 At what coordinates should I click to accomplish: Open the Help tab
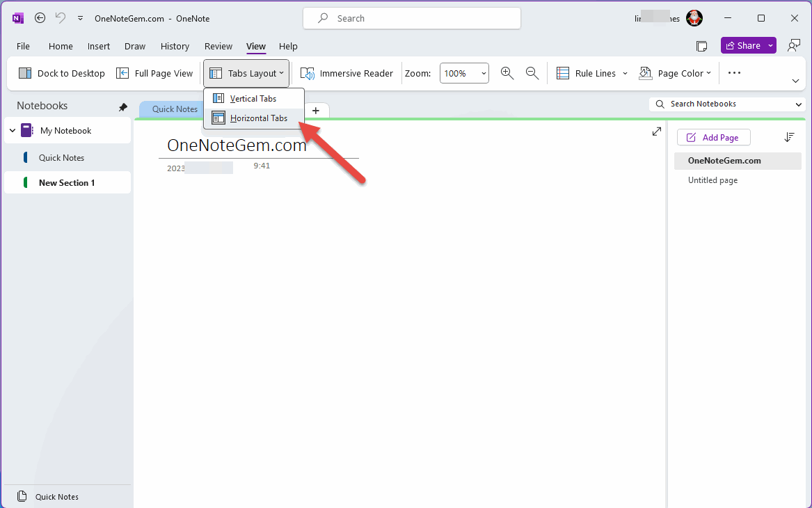(x=288, y=46)
